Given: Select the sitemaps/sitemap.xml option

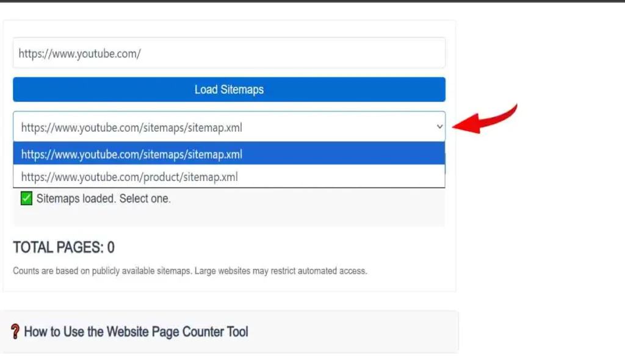Looking at the screenshot, I should coord(229,154).
